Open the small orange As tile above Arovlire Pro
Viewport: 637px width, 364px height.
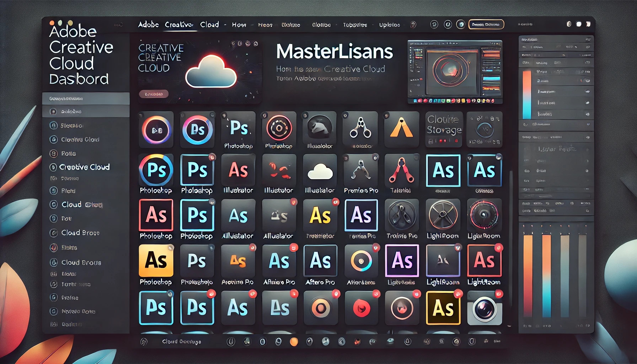click(238, 261)
